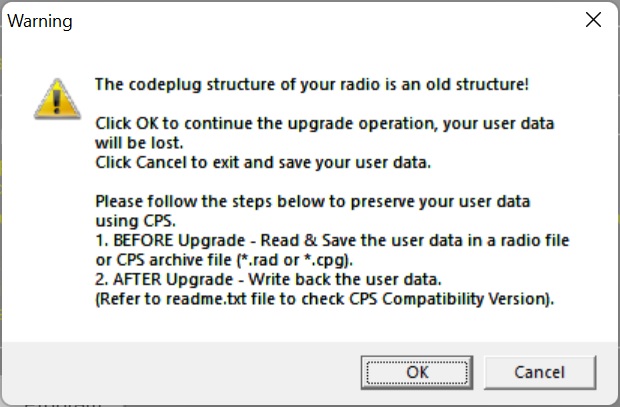Click the 'Please follow the steps below' line
The height and width of the screenshot is (407, 620).
pos(312,201)
